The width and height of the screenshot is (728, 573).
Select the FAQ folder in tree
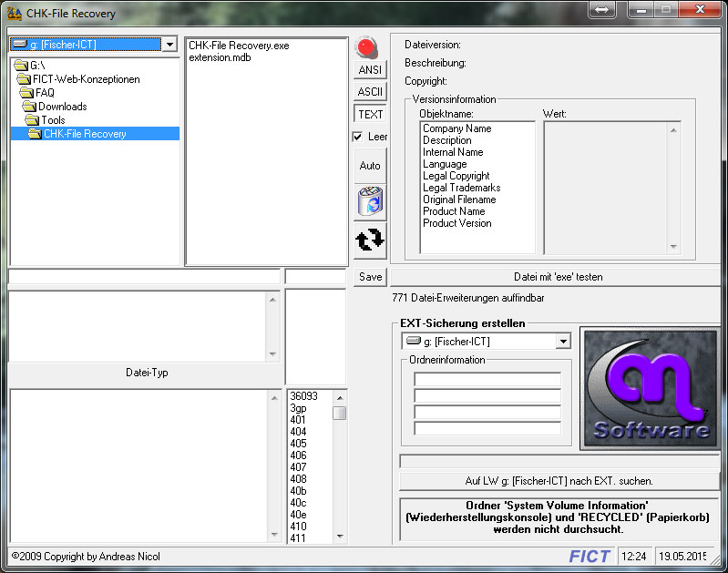[x=45, y=92]
